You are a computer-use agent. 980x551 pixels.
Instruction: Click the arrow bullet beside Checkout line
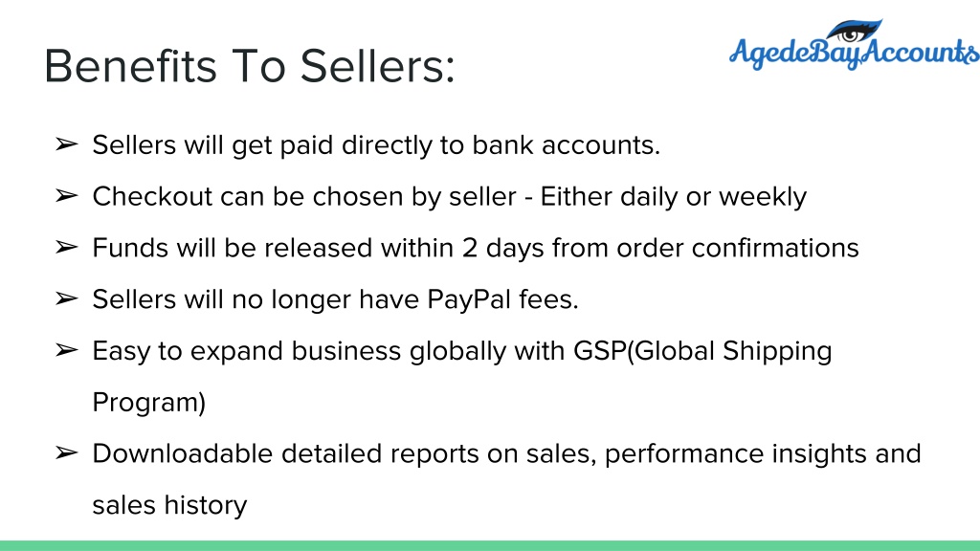coord(66,196)
